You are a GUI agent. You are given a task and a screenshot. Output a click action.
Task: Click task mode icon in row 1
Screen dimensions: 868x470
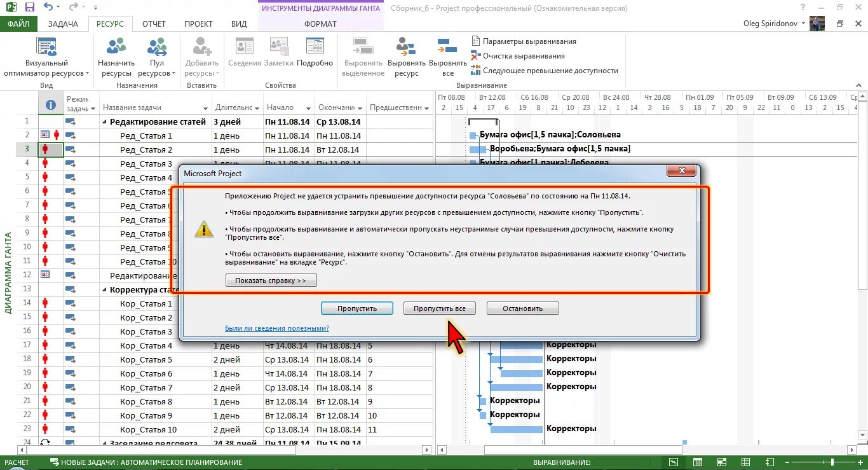click(71, 121)
